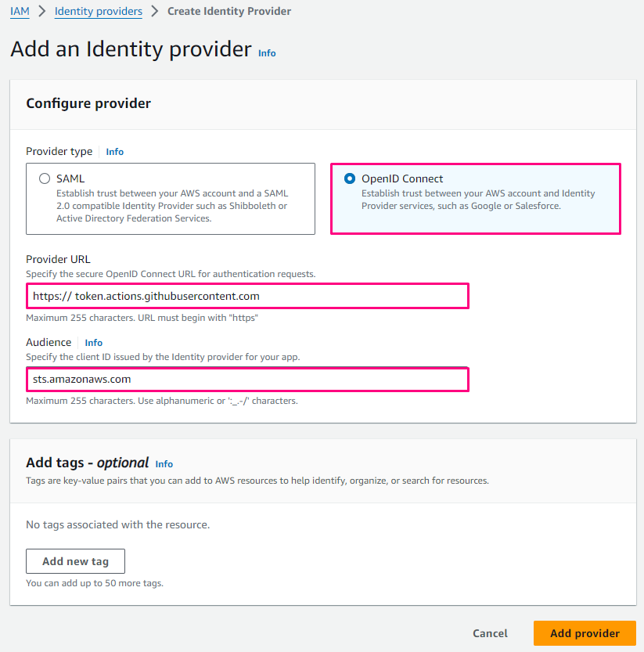Open Info link next to Provider type
This screenshot has height=652, width=644.
(x=115, y=152)
